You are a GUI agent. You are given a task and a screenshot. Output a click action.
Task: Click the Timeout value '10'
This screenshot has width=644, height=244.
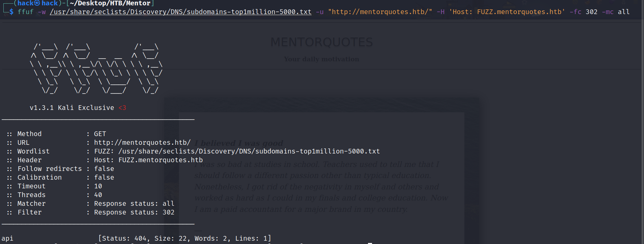pos(98,186)
